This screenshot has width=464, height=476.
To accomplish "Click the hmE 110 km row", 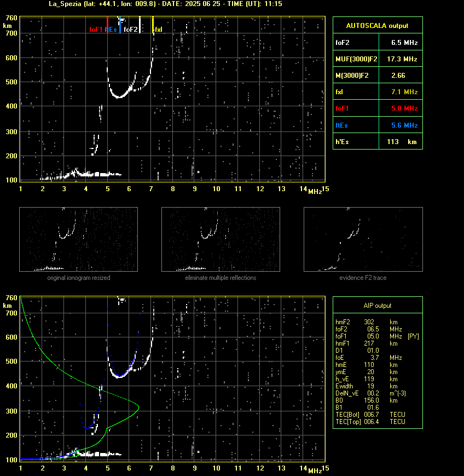I will pyautogui.click(x=367, y=365).
